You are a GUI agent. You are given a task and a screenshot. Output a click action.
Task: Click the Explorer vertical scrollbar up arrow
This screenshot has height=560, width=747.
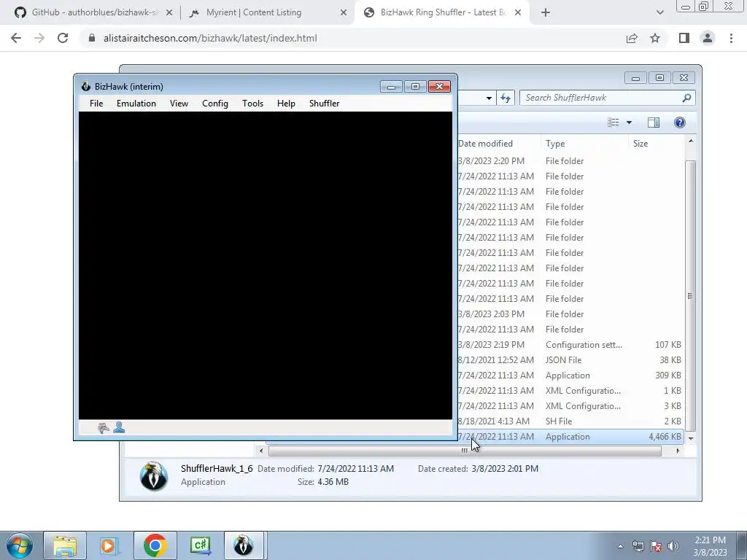(691, 141)
